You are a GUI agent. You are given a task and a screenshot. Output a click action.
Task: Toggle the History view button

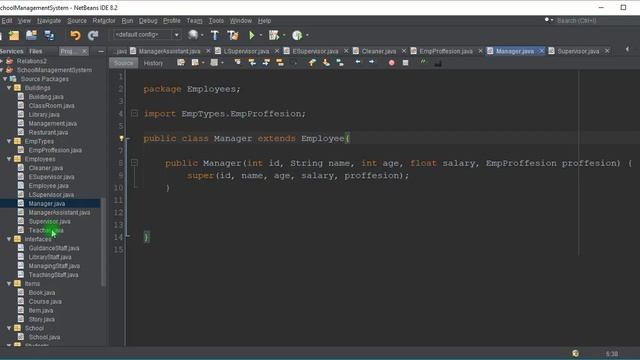[x=153, y=63]
